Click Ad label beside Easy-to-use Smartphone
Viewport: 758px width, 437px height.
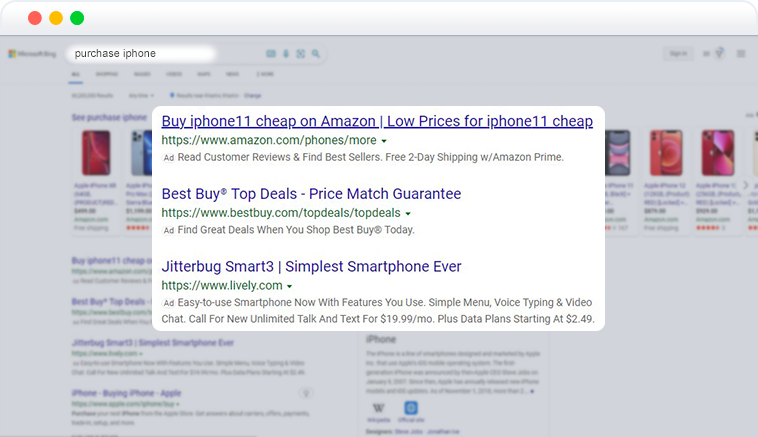(x=168, y=303)
